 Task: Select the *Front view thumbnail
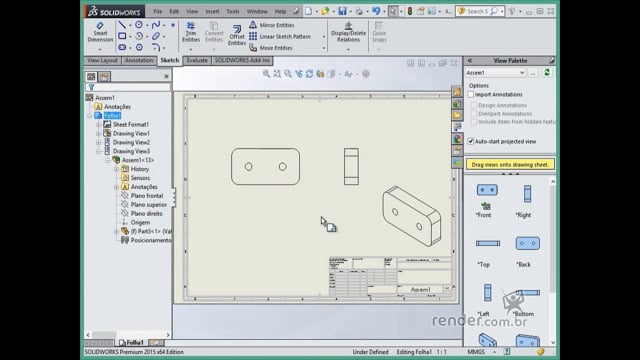point(487,190)
